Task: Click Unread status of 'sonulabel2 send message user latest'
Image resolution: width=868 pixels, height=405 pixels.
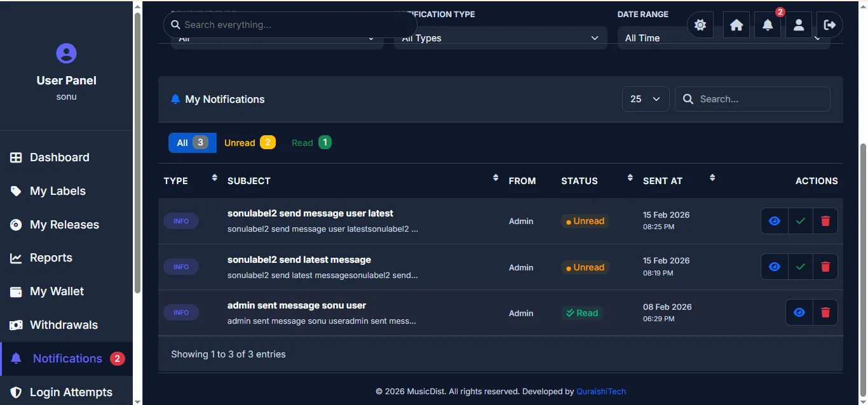Action: coord(585,221)
